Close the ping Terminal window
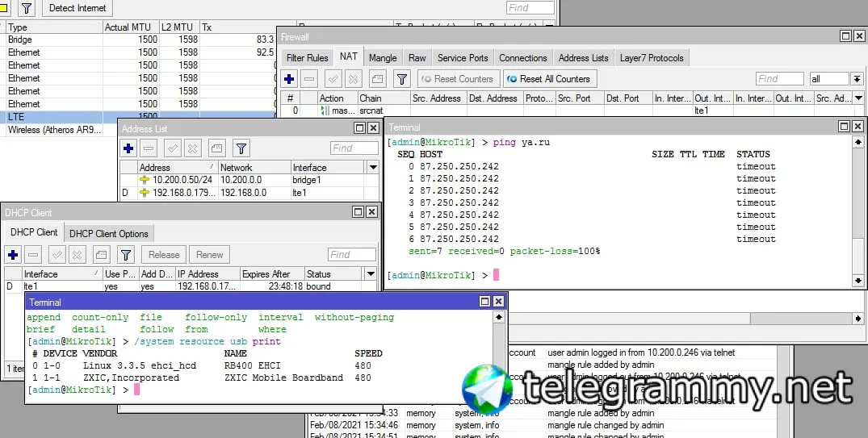This screenshot has width=868, height=438. coord(858,127)
